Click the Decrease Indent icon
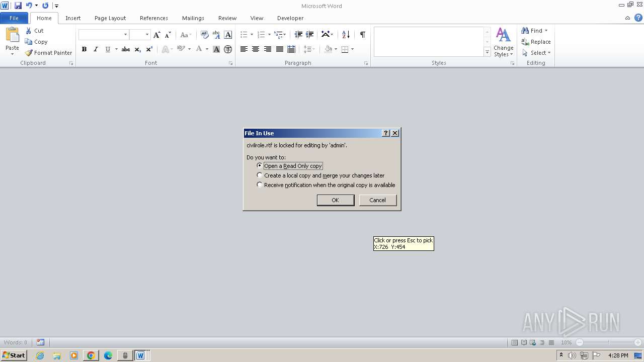The image size is (644, 362). click(x=298, y=35)
